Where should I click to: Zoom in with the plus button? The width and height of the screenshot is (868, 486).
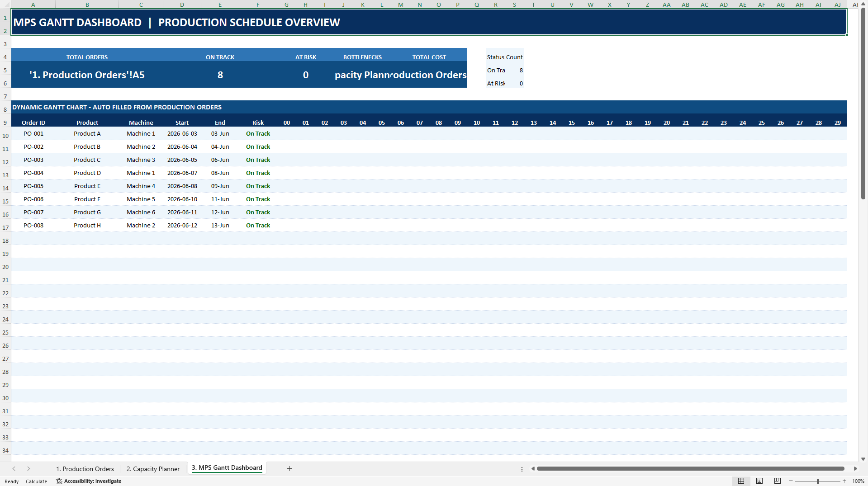pyautogui.click(x=844, y=481)
